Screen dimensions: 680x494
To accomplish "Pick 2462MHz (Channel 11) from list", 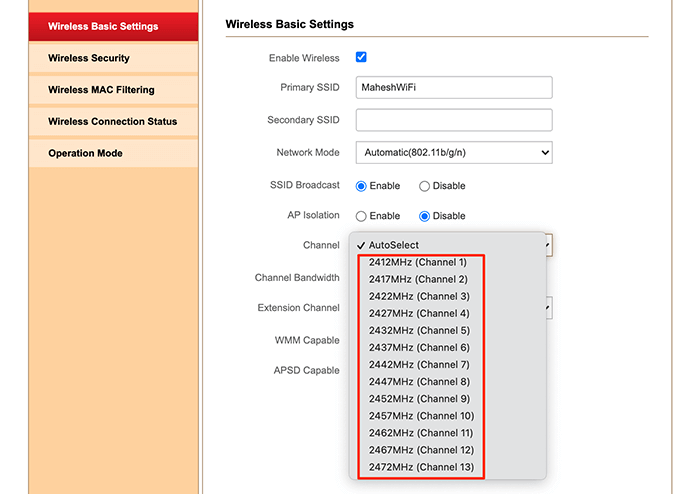I will (420, 433).
